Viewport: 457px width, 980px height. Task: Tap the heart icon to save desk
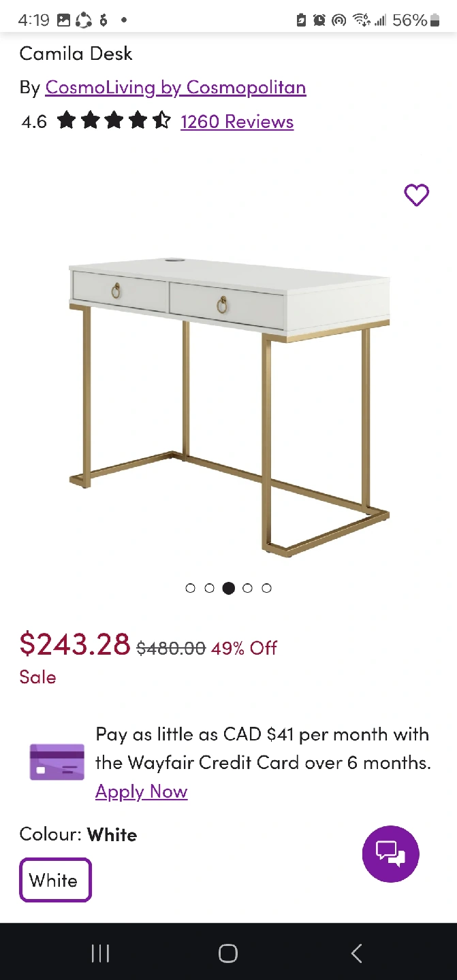coord(417,195)
